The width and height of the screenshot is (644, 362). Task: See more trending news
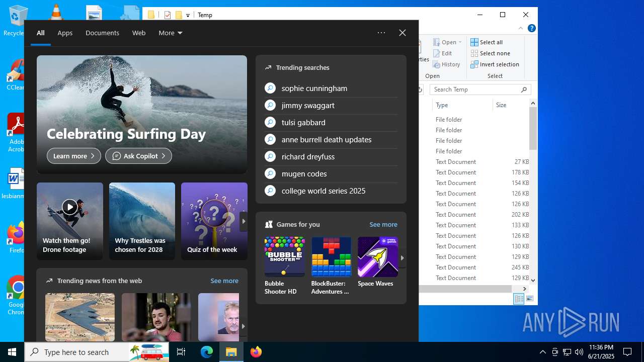[224, 281]
